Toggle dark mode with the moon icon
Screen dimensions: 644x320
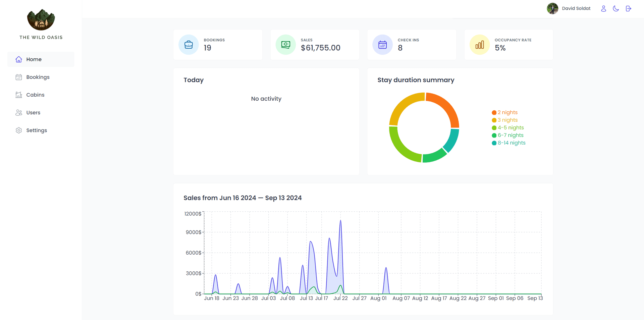pyautogui.click(x=616, y=9)
